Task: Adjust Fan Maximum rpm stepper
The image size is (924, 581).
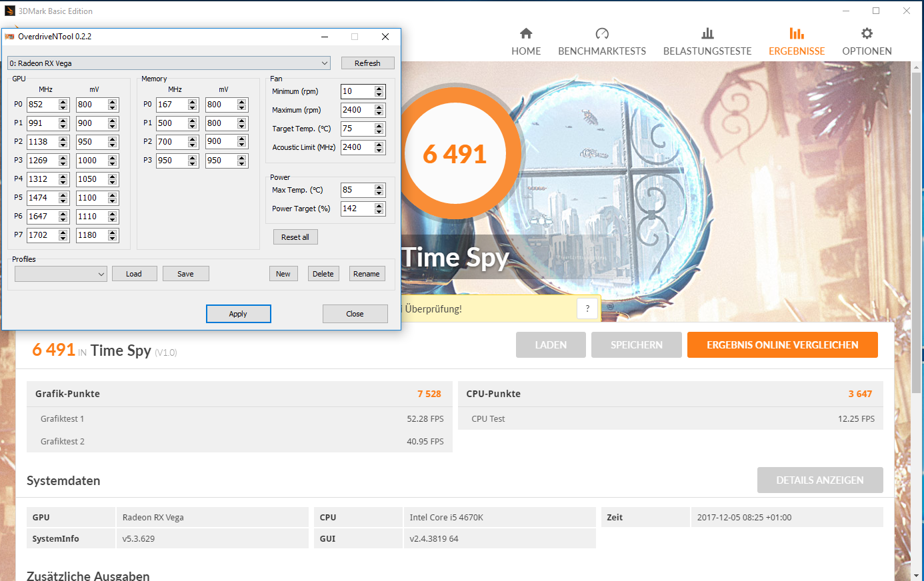Action: (x=379, y=110)
